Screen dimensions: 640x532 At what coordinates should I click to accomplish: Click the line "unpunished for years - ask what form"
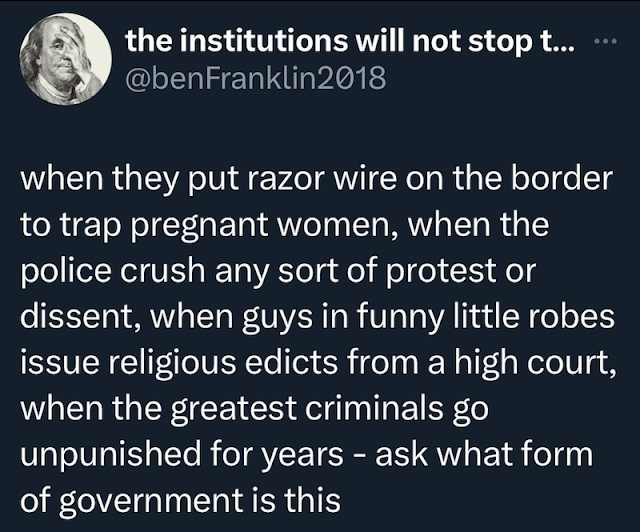tap(307, 454)
